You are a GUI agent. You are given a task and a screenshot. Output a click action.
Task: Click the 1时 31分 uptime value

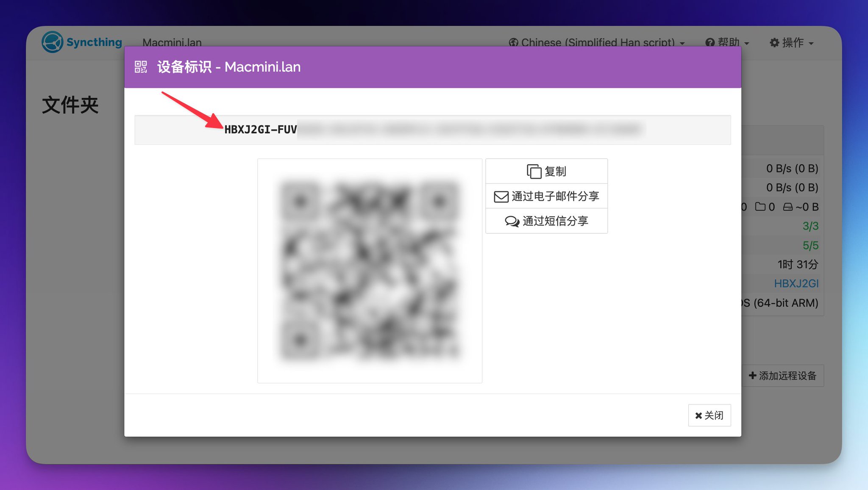(798, 264)
